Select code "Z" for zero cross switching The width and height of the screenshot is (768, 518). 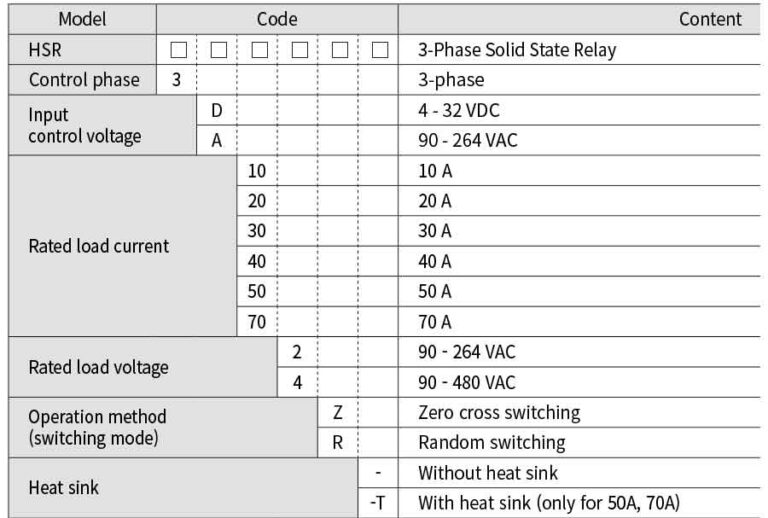point(337,412)
